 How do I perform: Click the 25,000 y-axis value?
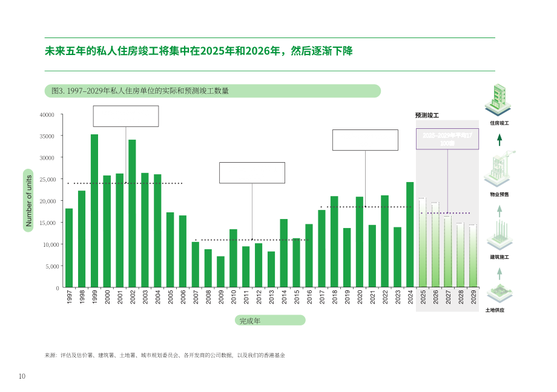48,179
